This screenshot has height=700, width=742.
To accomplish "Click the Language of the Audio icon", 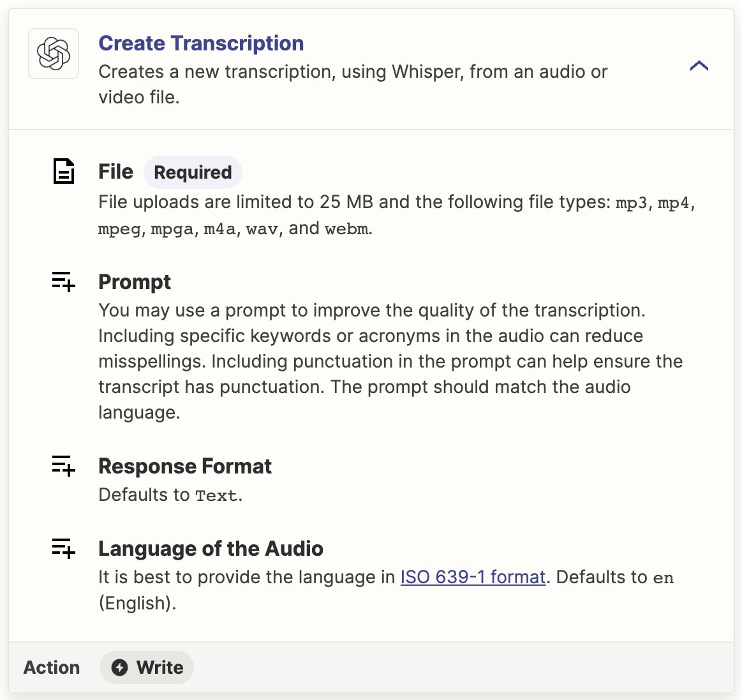I will pyautogui.click(x=63, y=548).
